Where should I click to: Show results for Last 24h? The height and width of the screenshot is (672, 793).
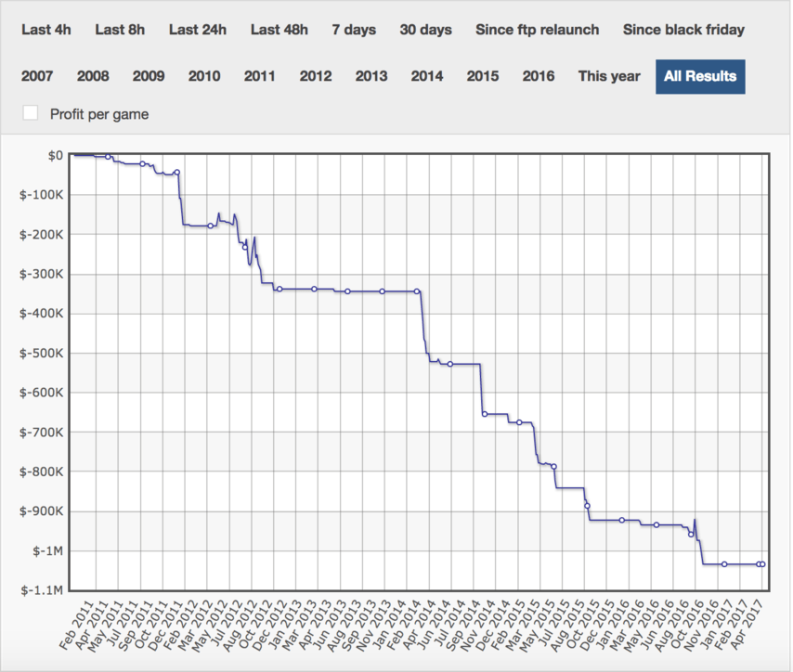(198, 30)
